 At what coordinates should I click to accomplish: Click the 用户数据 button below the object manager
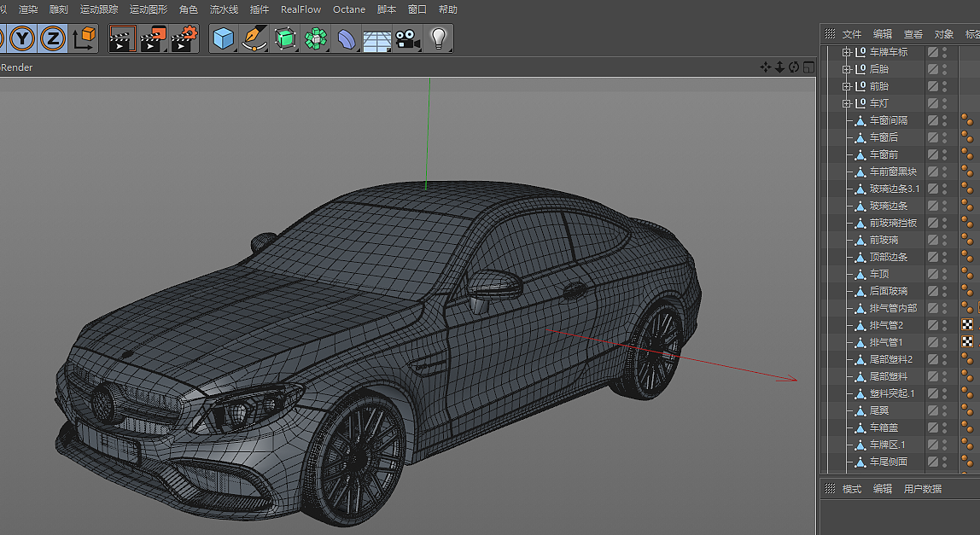pyautogui.click(x=925, y=488)
